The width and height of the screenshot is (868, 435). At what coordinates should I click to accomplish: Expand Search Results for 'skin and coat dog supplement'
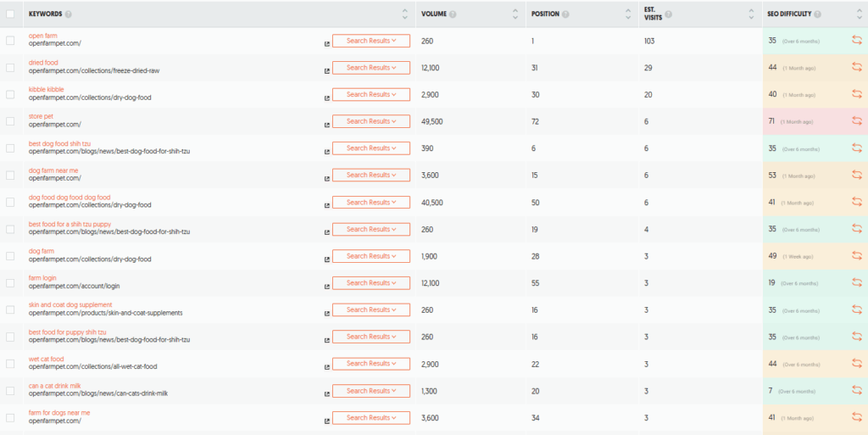click(x=371, y=310)
